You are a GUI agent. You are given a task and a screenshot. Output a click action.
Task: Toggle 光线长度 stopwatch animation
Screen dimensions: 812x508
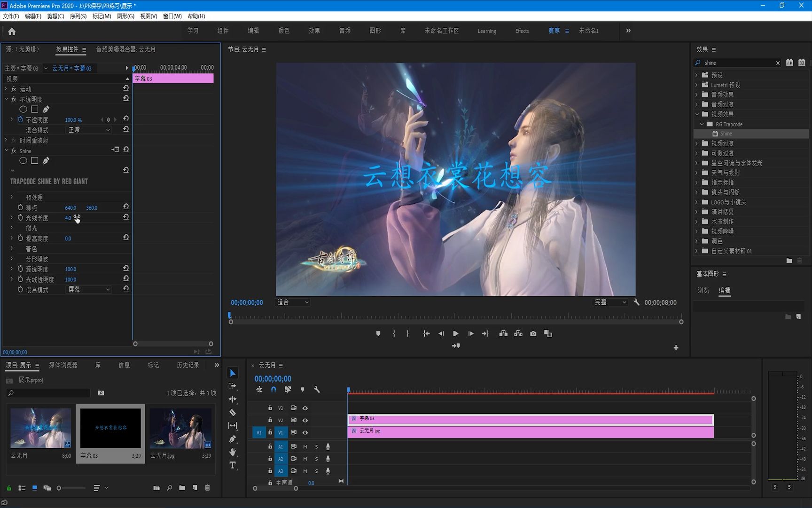pos(20,218)
